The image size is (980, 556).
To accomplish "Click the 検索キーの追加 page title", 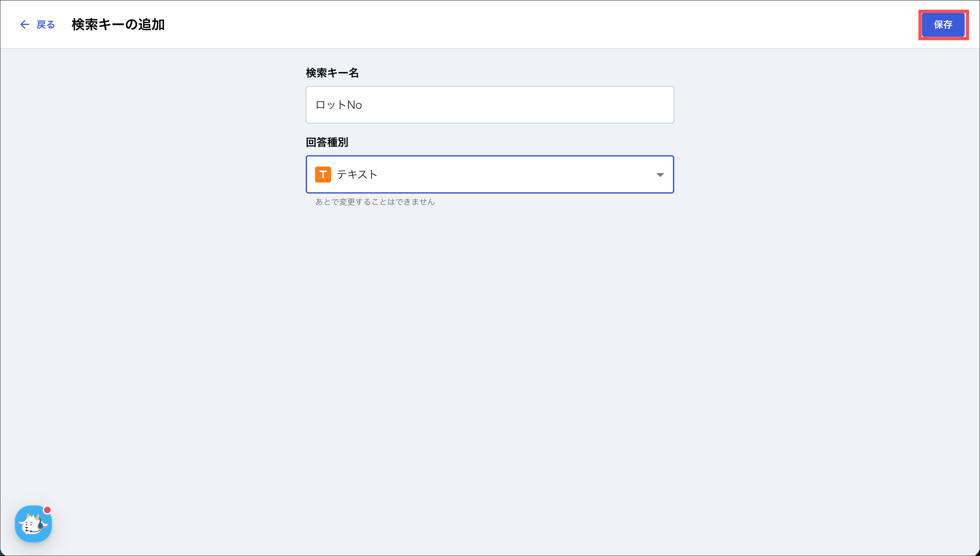I will (118, 24).
